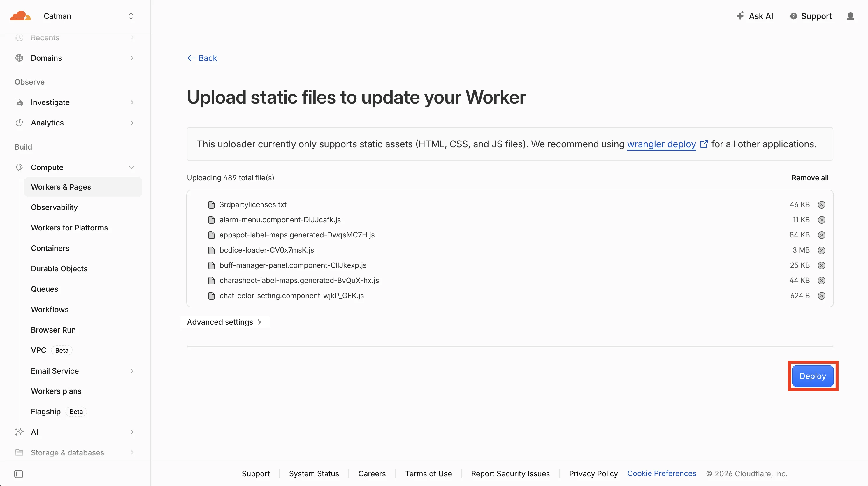Open Browser Run
Screen dimensions: 868x486
click(x=53, y=330)
